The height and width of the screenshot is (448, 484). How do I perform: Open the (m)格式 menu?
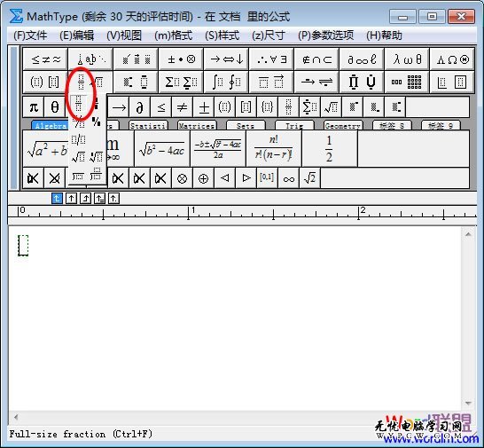click(x=173, y=35)
